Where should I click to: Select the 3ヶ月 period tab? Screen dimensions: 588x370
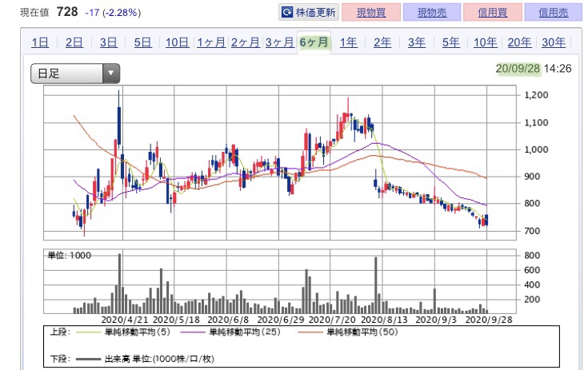coord(280,42)
